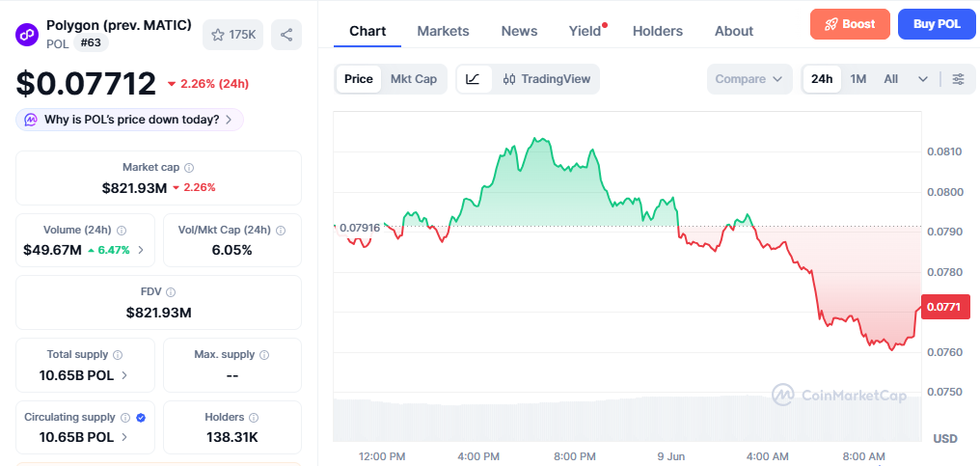Open the Markets tab
The width and height of the screenshot is (980, 466).
443,31
